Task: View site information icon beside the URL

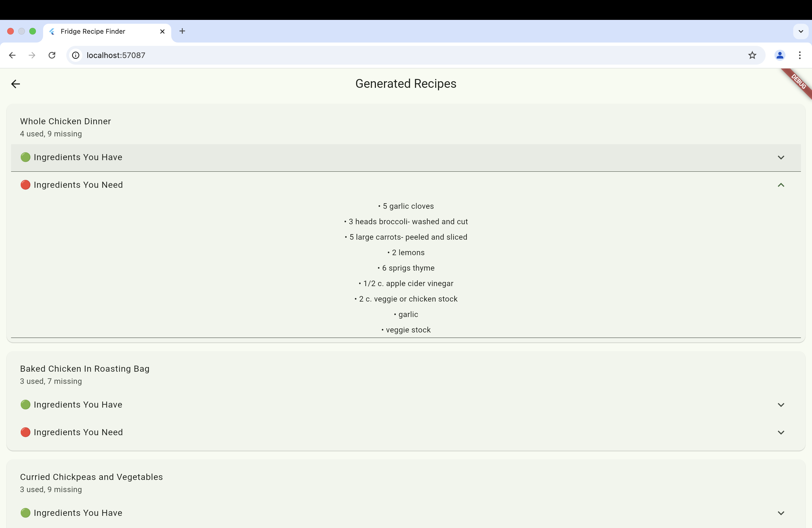Action: click(76, 55)
